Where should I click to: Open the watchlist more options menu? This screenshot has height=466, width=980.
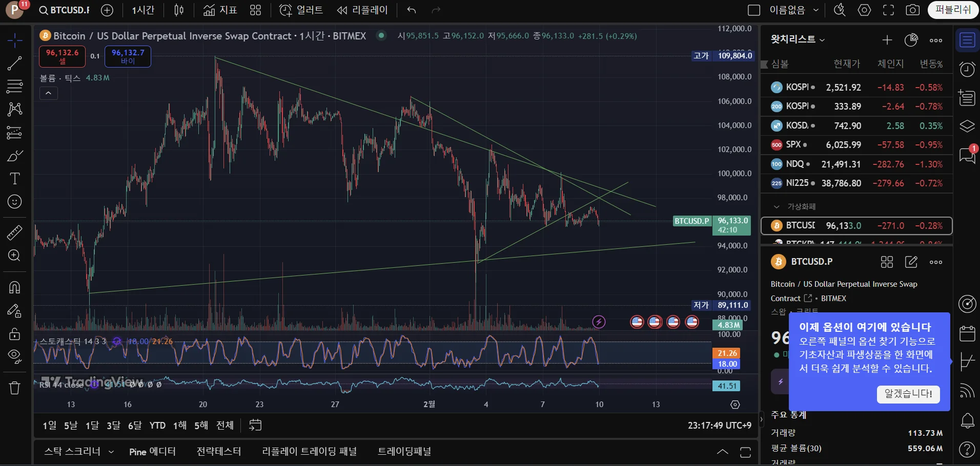pyautogui.click(x=936, y=40)
